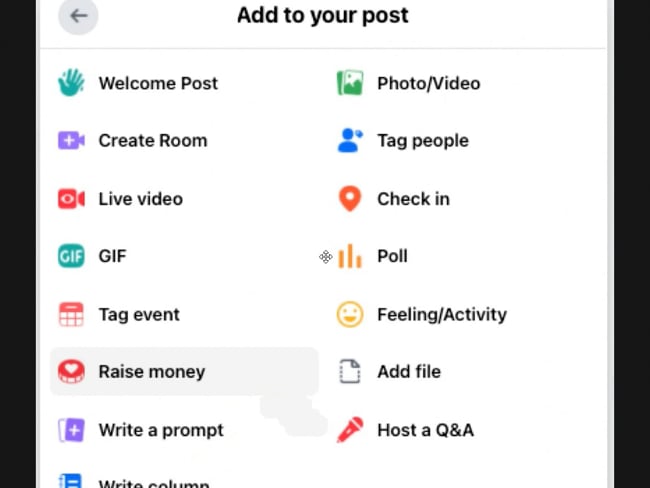Image resolution: width=650 pixels, height=488 pixels.
Task: Click the Check in location pin icon
Action: click(349, 199)
